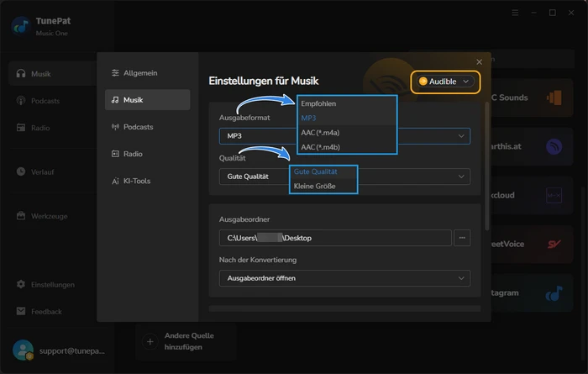Viewport: 588px width, 374px height.
Task: Open the KI-Tools settings tab
Action: pyautogui.click(x=147, y=181)
